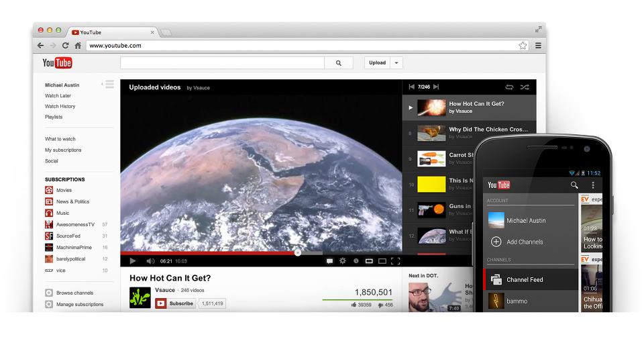This screenshot has width=644, height=337.
Task: Click the Vsauce channel name under video title
Action: (165, 290)
